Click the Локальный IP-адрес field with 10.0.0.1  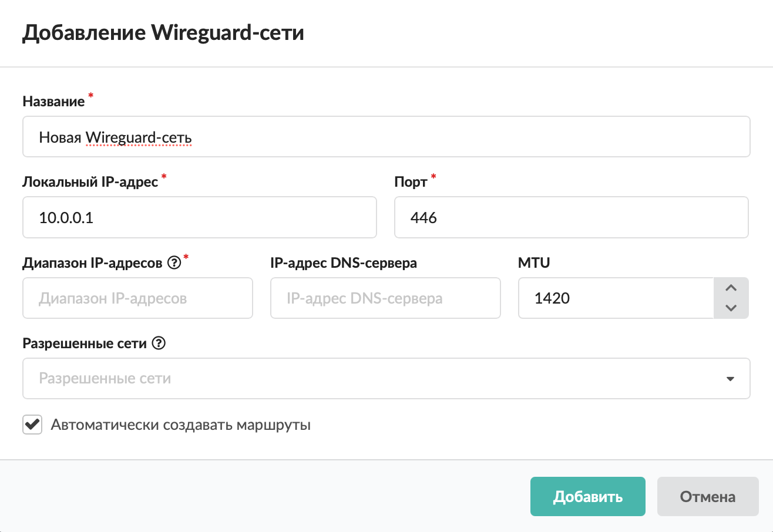(200, 217)
